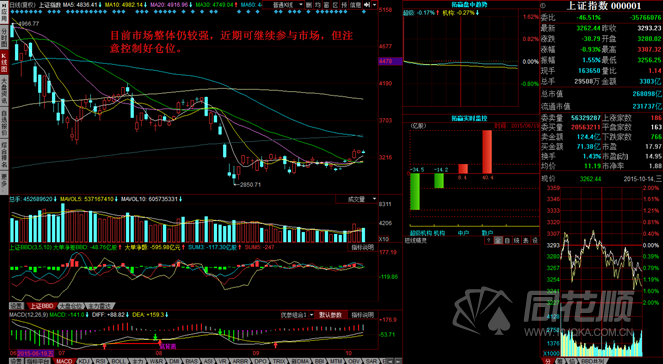Viewport: 663px width, 364px height.
Task: Click the question mark help icon
Action: 489,240
